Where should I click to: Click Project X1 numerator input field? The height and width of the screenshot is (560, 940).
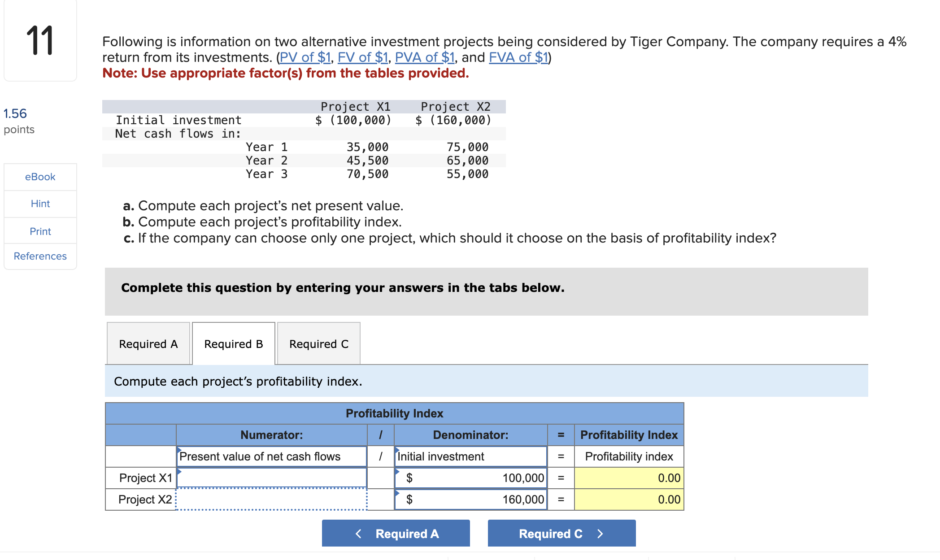click(271, 478)
